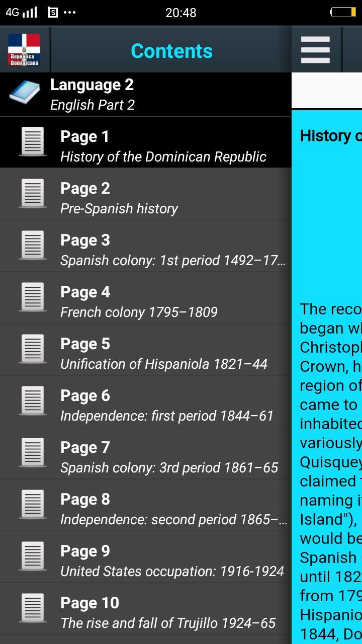The width and height of the screenshot is (362, 644).
Task: Select the History of the Dominican Republic heading
Action: coord(329,136)
